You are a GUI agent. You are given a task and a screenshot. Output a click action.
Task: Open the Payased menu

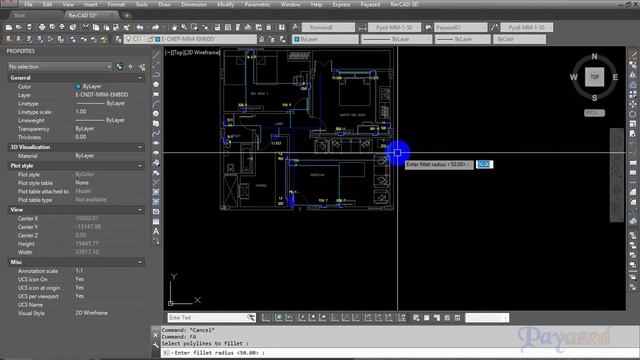(x=370, y=4)
